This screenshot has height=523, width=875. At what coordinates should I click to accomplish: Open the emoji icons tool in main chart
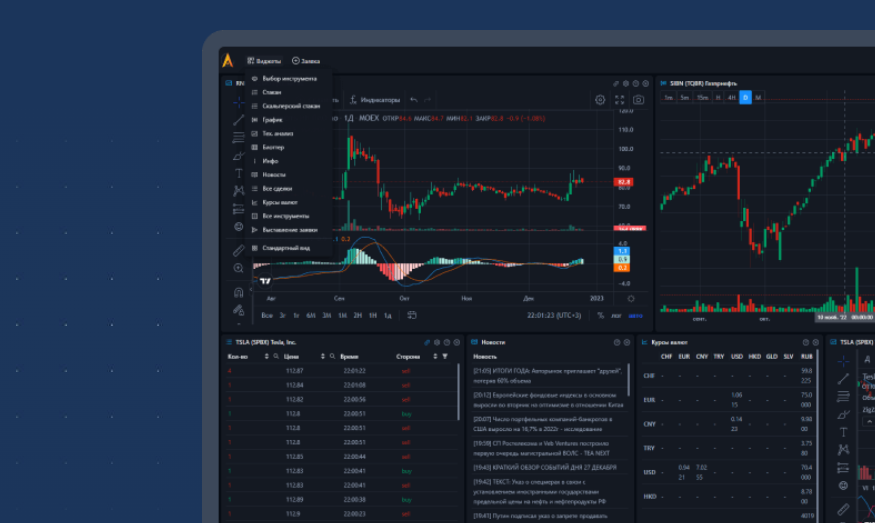point(238,227)
